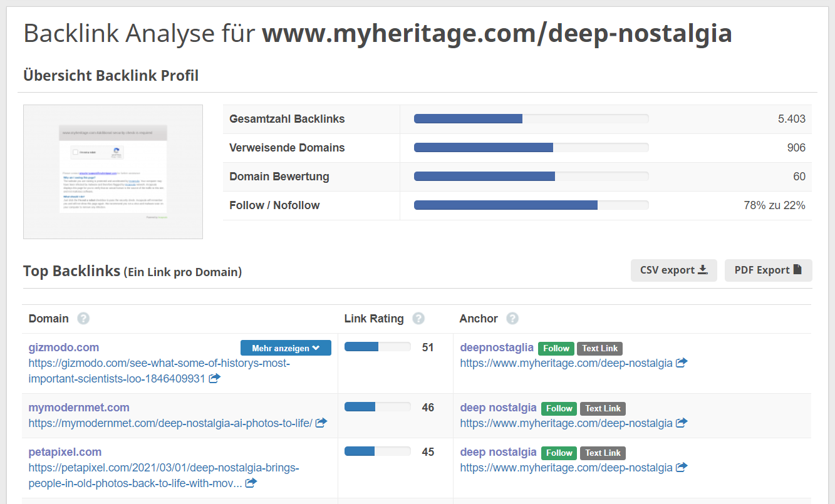The image size is (835, 504).
Task: Click the referring domains value 906
Action: click(x=796, y=148)
